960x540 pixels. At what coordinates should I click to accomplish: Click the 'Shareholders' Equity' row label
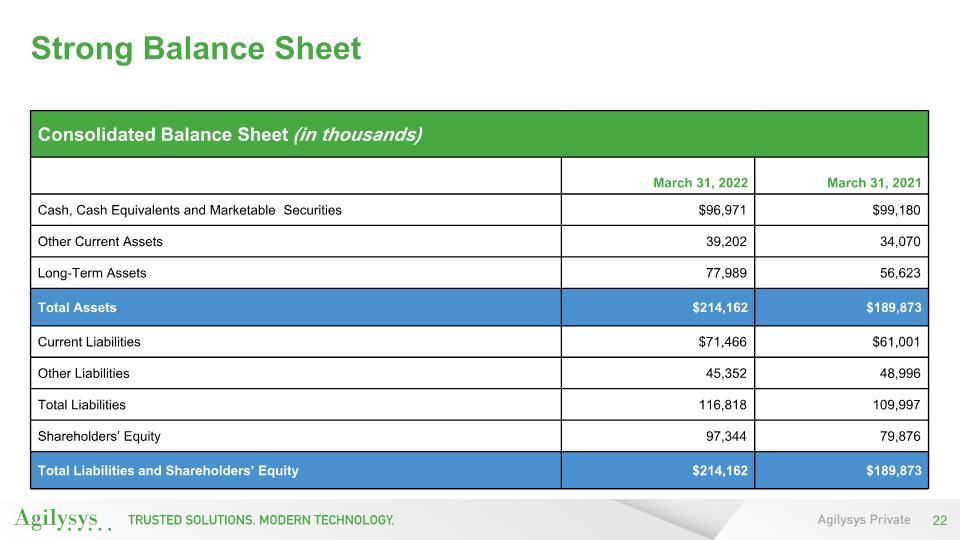coord(98,436)
